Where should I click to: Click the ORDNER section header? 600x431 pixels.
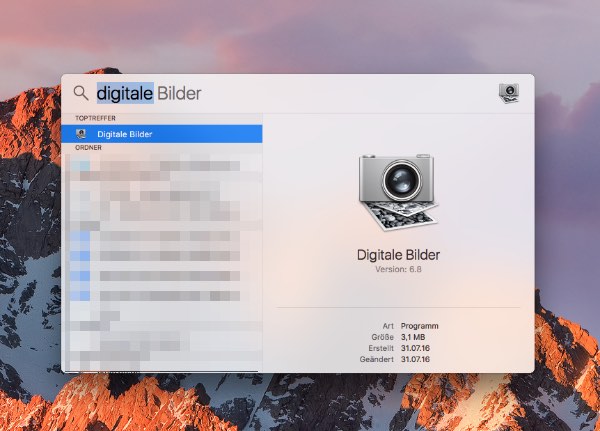point(88,148)
